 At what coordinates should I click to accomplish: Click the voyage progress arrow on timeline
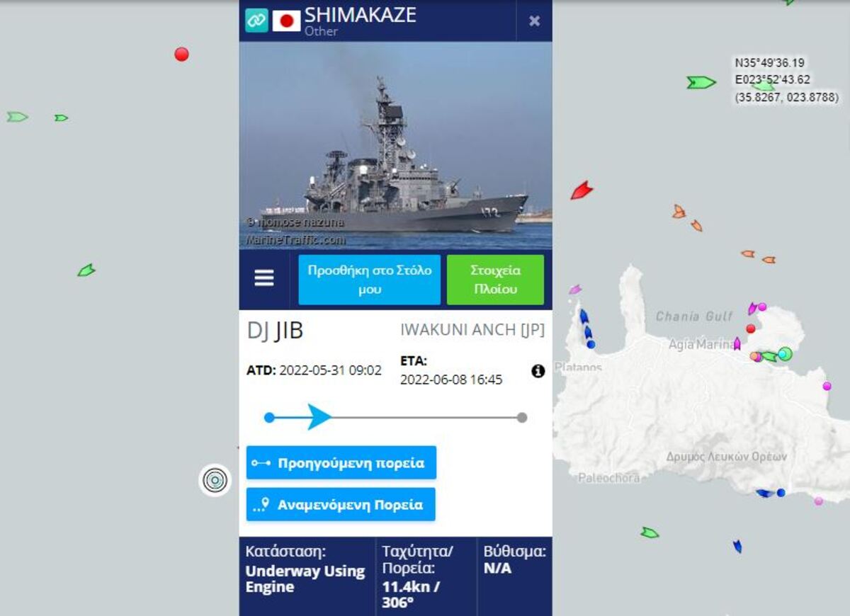coord(318,417)
